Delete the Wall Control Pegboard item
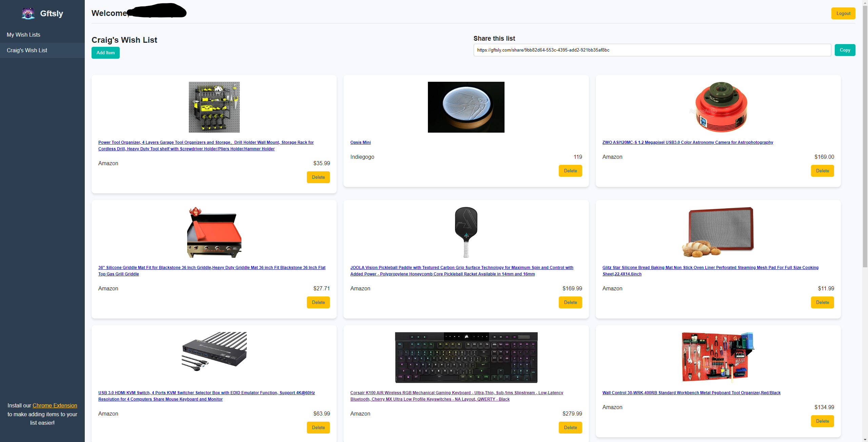Image resolution: width=868 pixels, height=442 pixels. click(x=822, y=421)
